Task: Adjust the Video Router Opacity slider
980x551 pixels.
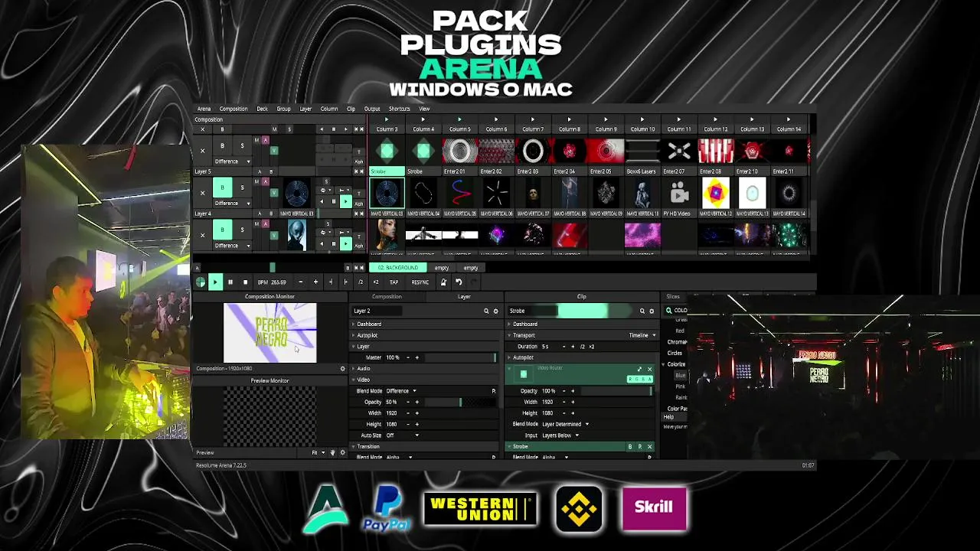Action: pyautogui.click(x=616, y=391)
